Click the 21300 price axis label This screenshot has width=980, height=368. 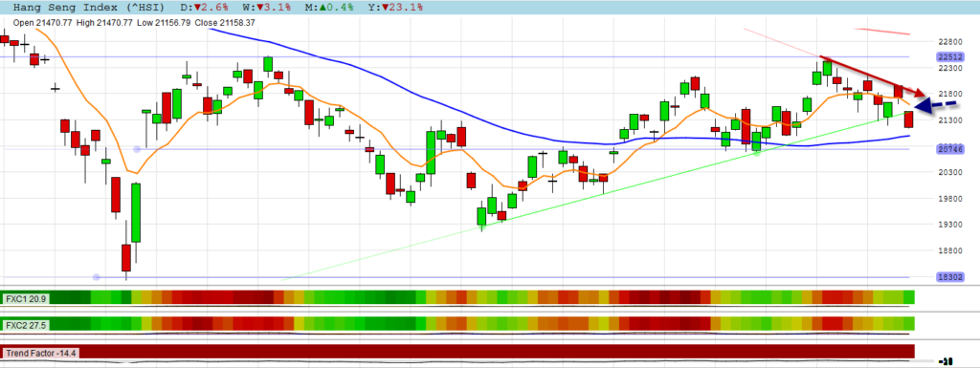pyautogui.click(x=949, y=119)
